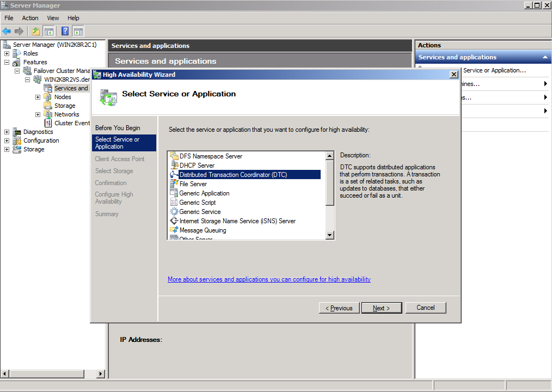Go to Before You Begin wizard step
This screenshot has width=552, height=392.
pyautogui.click(x=118, y=128)
